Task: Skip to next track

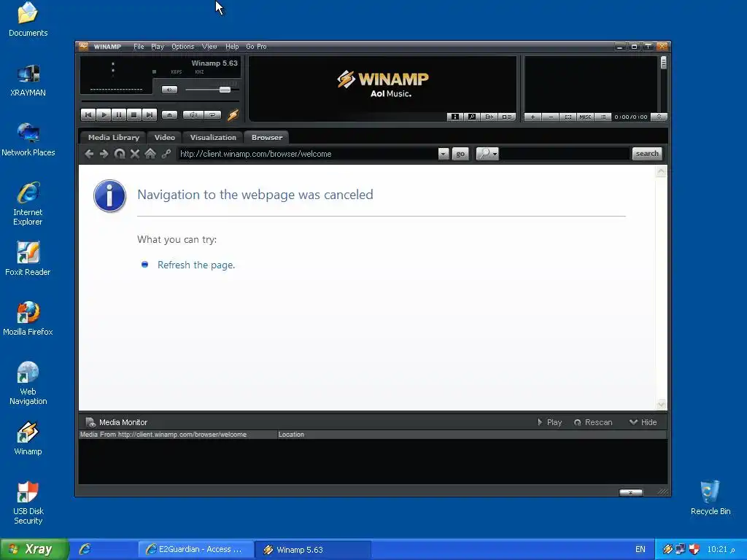Action: tap(149, 114)
